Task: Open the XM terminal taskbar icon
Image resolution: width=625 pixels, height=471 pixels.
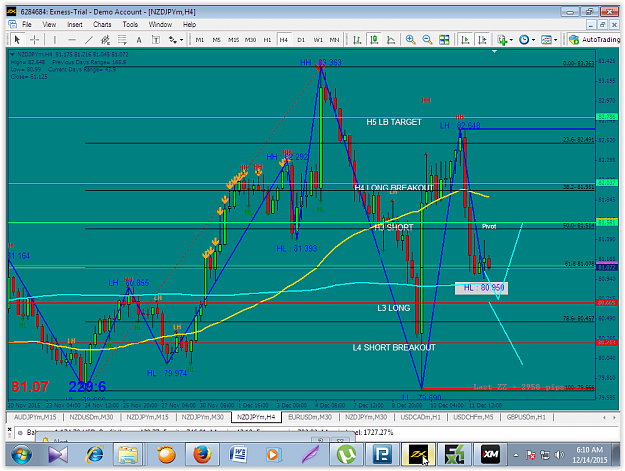Action: [x=490, y=454]
